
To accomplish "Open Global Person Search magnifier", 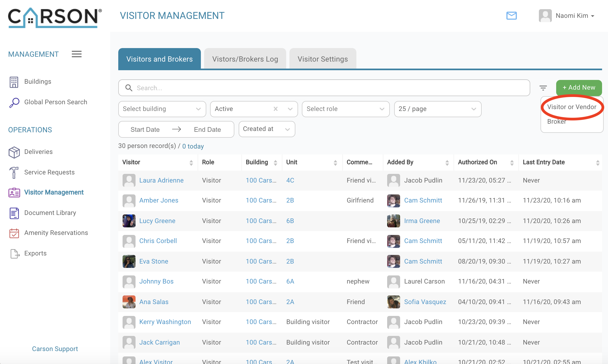I will click(14, 102).
